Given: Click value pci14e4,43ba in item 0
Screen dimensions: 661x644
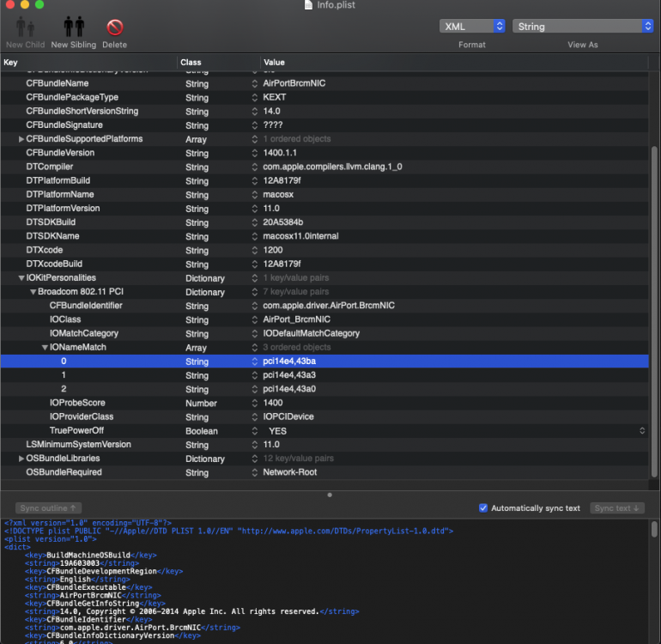Looking at the screenshot, I should [x=289, y=361].
